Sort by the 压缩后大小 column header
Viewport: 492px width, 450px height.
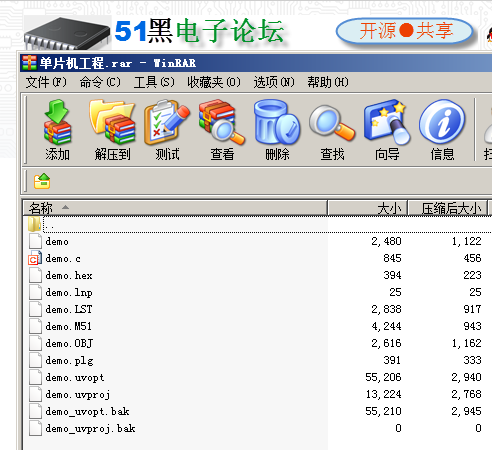tap(448, 208)
